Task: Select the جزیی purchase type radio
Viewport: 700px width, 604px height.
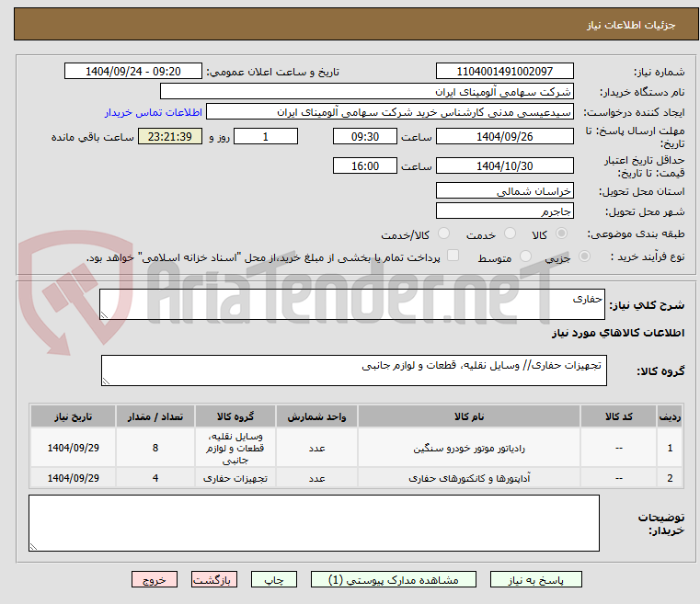Action: pos(584,256)
